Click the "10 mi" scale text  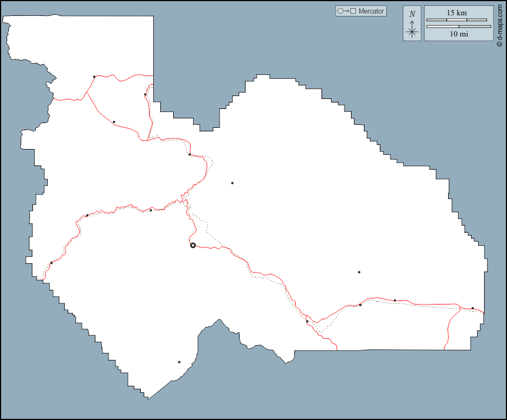pos(459,34)
